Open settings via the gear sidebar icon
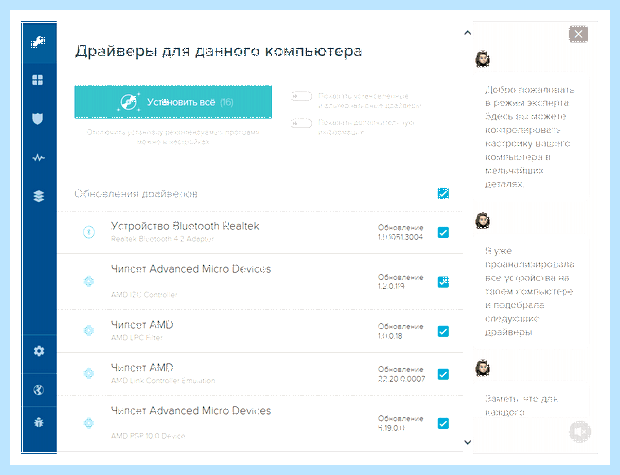Viewport: 620px width, 475px height. [x=39, y=351]
